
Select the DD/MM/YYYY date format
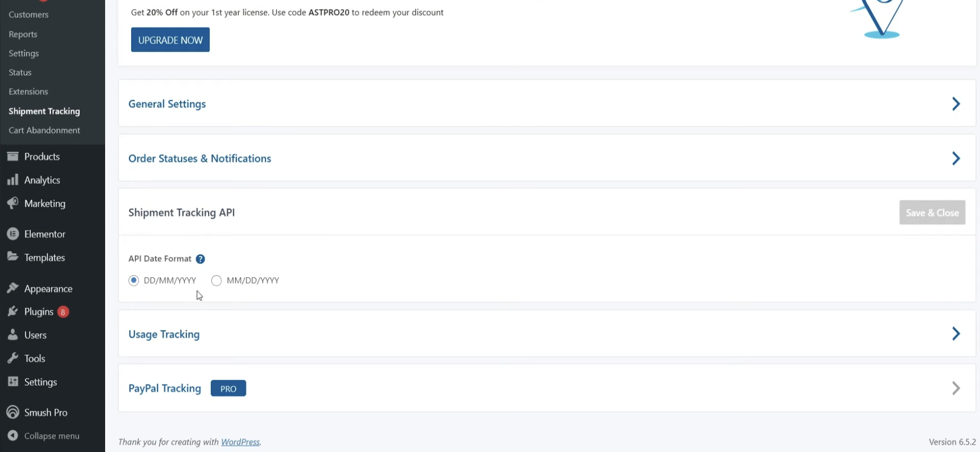pyautogui.click(x=134, y=280)
